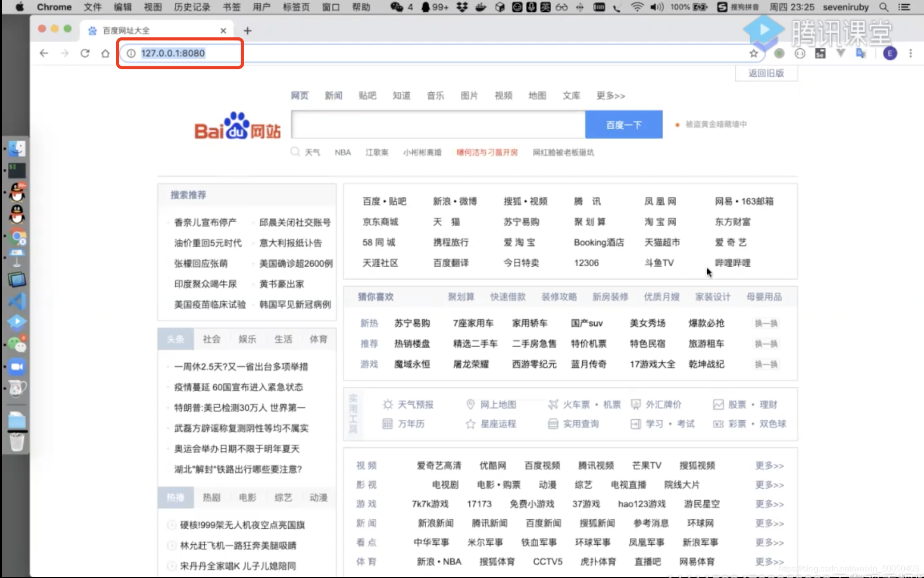This screenshot has width=924, height=578.
Task: Switch to 电影 tab in 热播 section
Action: (247, 498)
